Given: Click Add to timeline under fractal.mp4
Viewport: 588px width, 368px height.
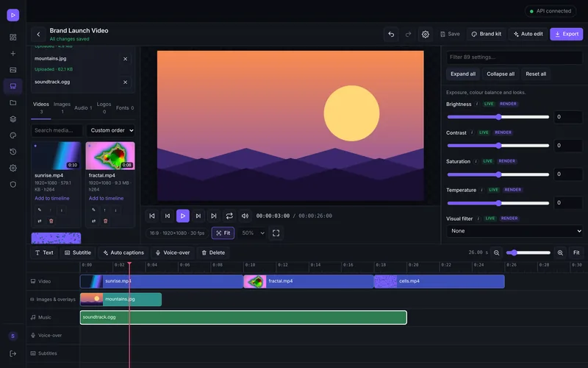Looking at the screenshot, I should [x=106, y=198].
